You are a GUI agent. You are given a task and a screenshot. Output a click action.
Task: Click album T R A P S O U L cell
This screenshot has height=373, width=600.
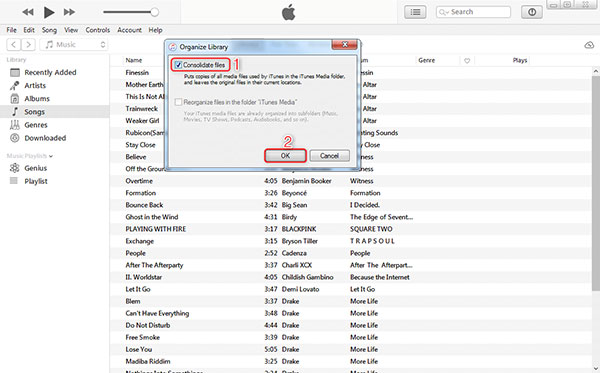point(372,241)
